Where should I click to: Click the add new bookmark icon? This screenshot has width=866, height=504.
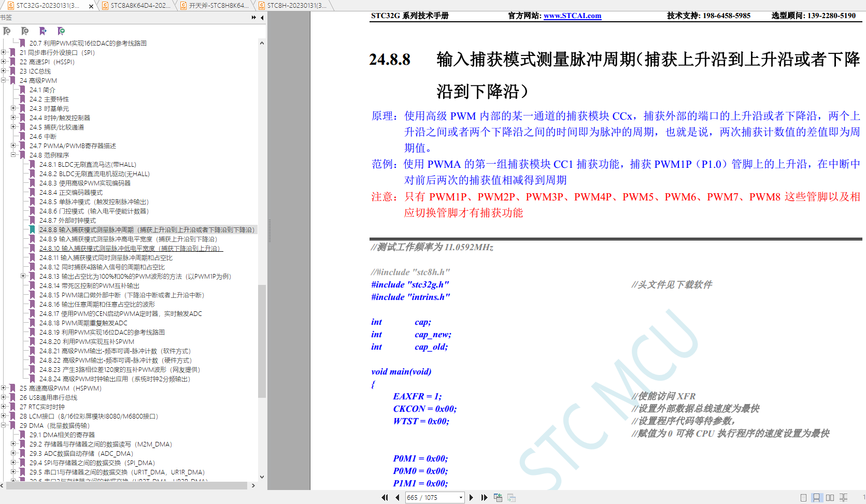[25, 31]
